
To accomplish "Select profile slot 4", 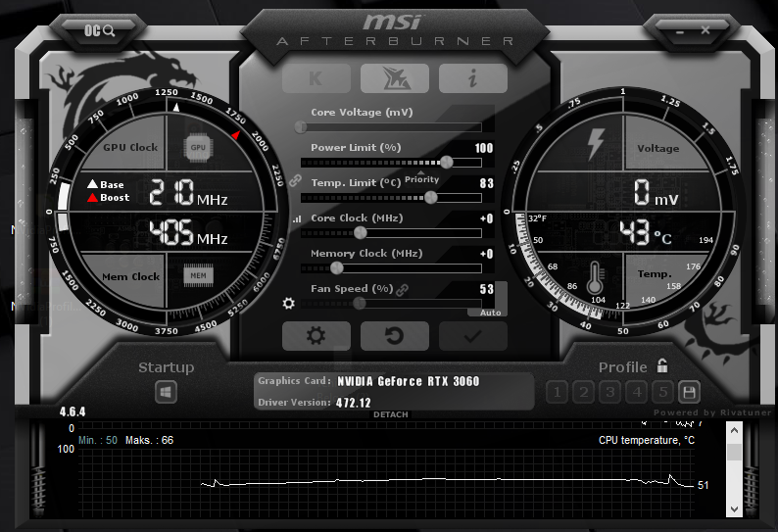I will [637, 393].
